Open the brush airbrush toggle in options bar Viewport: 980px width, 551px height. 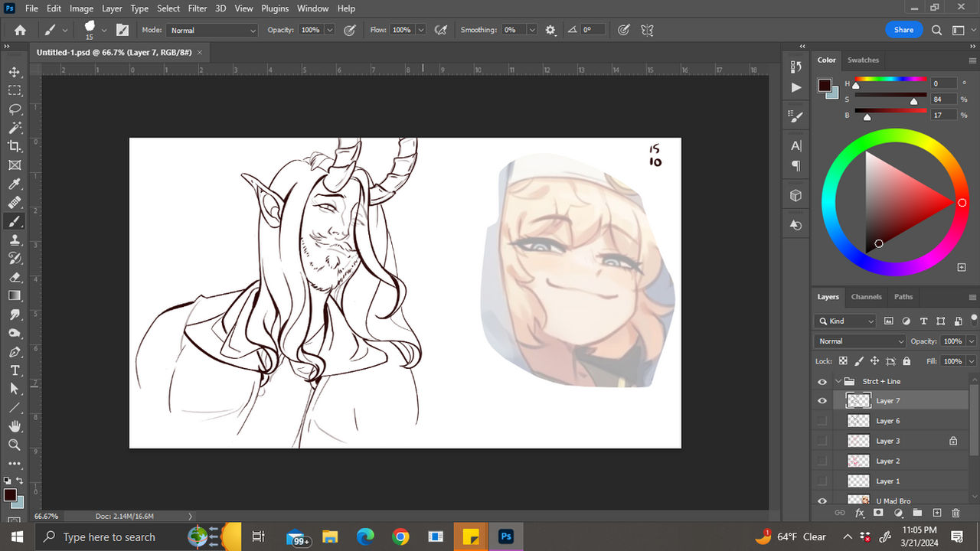[440, 29]
